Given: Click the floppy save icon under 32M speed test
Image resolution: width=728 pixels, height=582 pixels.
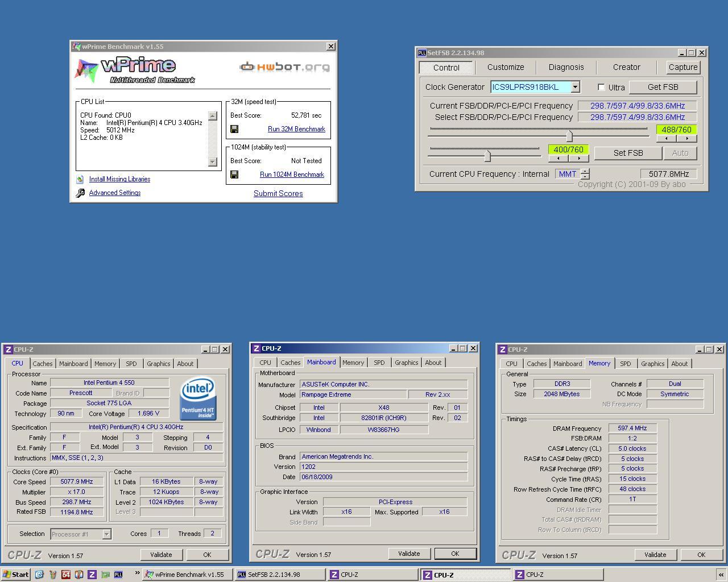Looking at the screenshot, I should tap(234, 129).
